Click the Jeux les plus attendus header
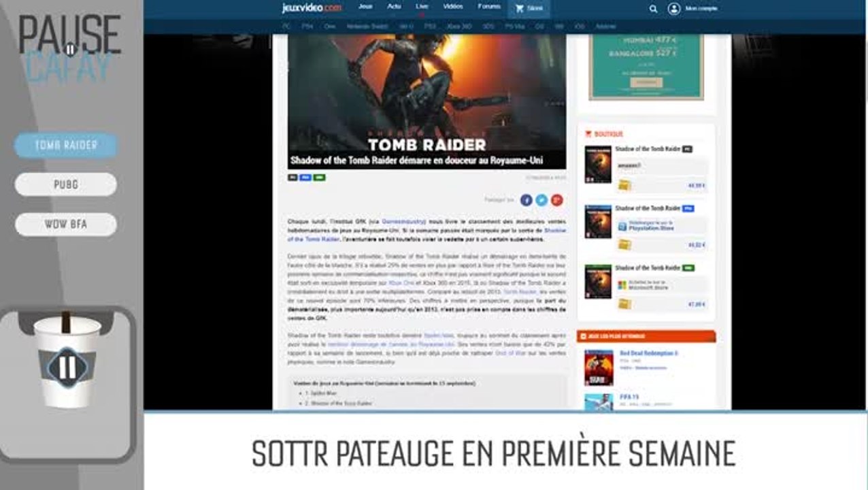Image resolution: width=868 pixels, height=490 pixels. pos(646,336)
